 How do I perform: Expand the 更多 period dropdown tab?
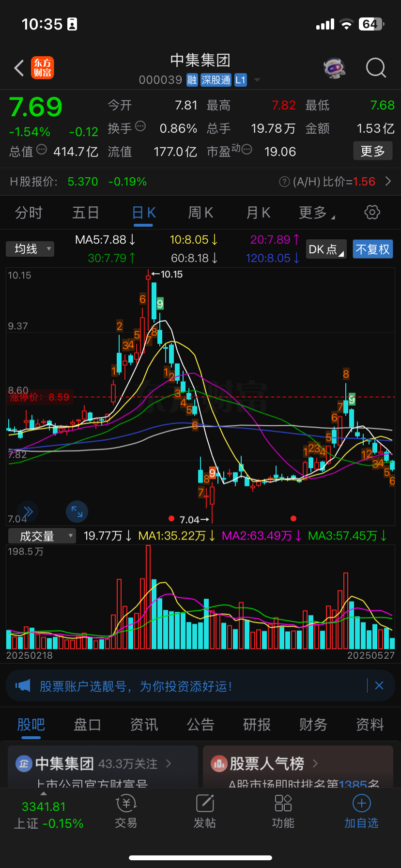(317, 212)
